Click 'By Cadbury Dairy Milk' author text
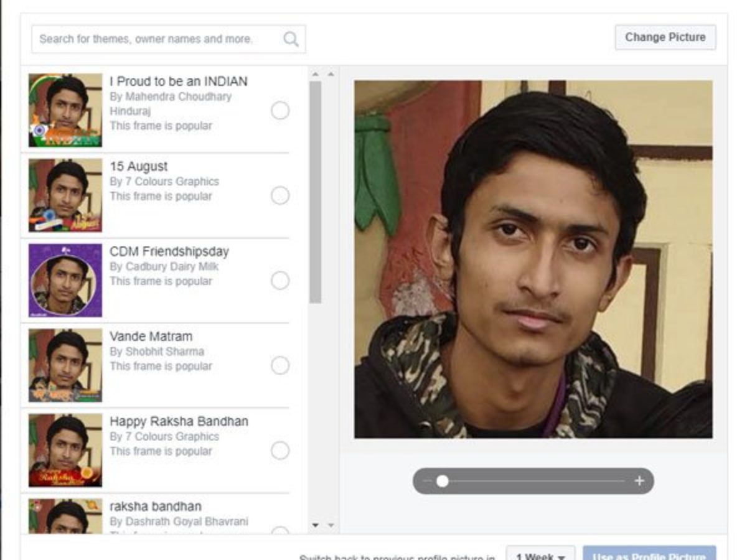 click(164, 266)
